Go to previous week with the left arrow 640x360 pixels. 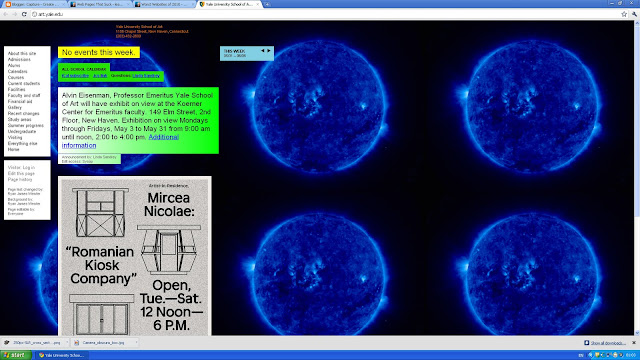pyautogui.click(x=262, y=51)
